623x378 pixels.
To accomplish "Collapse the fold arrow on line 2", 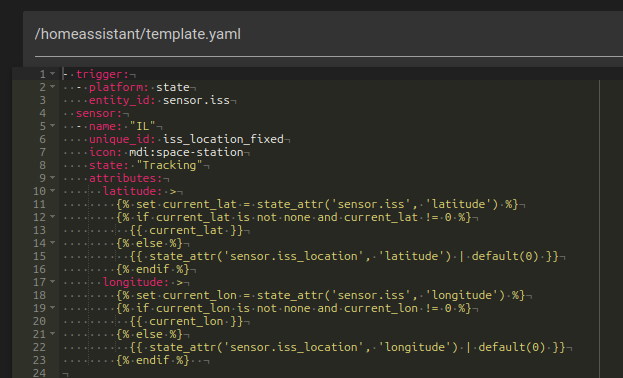I will pyautogui.click(x=52, y=87).
